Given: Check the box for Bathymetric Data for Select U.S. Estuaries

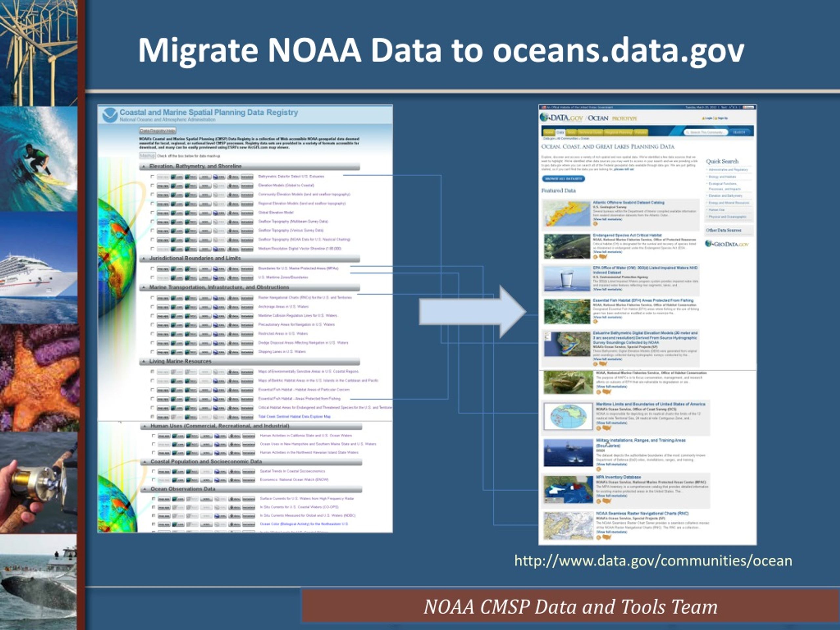Looking at the screenshot, I should [152, 177].
